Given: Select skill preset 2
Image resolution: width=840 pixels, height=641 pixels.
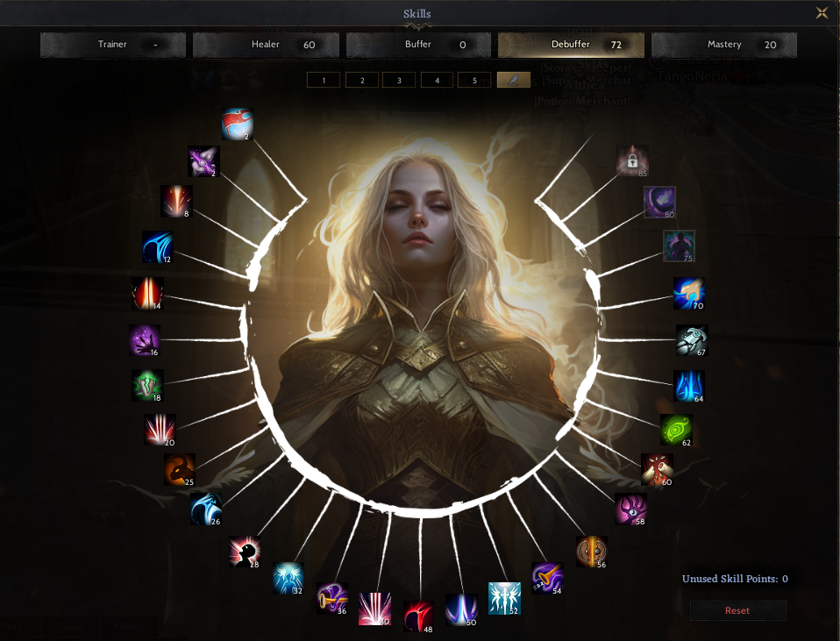Looking at the screenshot, I should pos(362,80).
